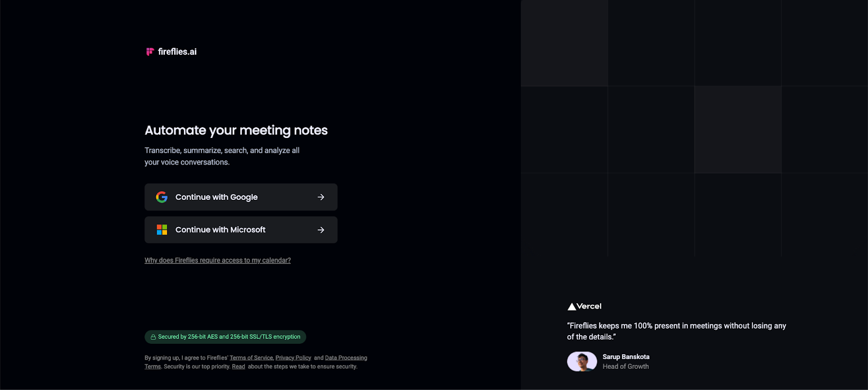Open the calendar access explanation link

tap(218, 261)
